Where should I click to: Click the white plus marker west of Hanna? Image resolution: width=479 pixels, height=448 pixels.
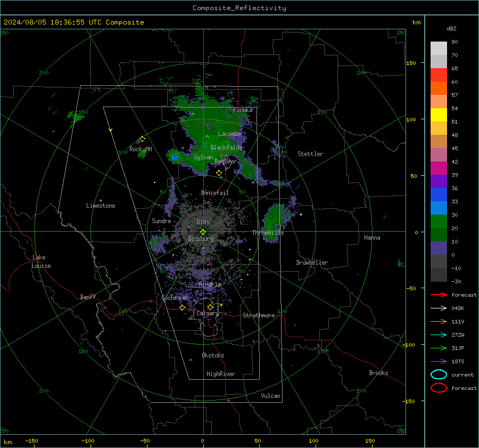point(301,214)
